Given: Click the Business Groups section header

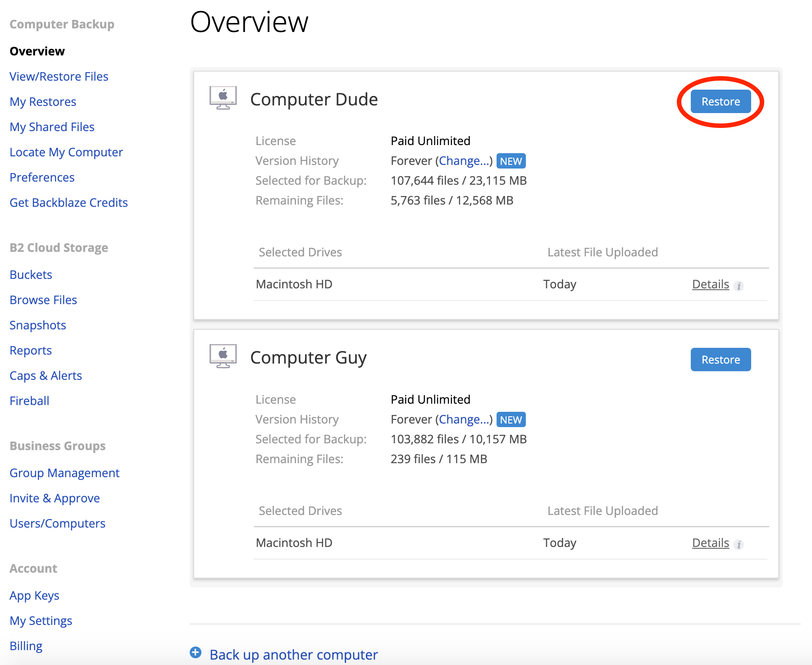Looking at the screenshot, I should 58,446.
